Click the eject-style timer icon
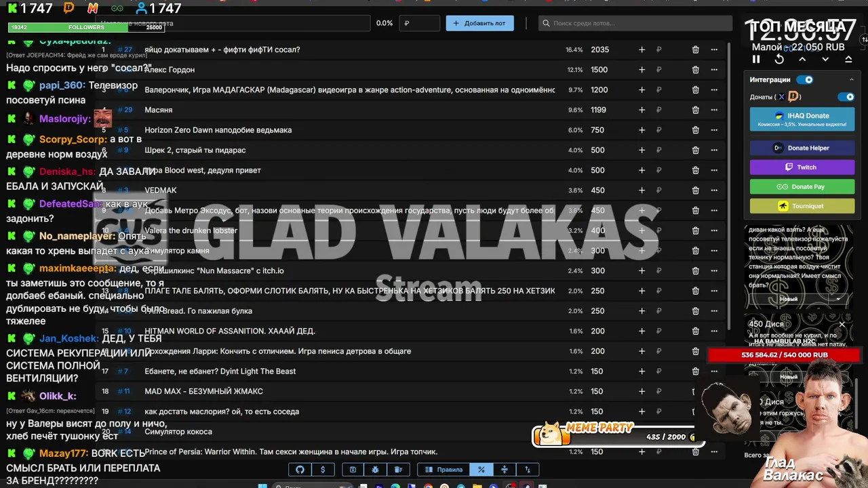This screenshot has width=868, height=488. (x=848, y=60)
